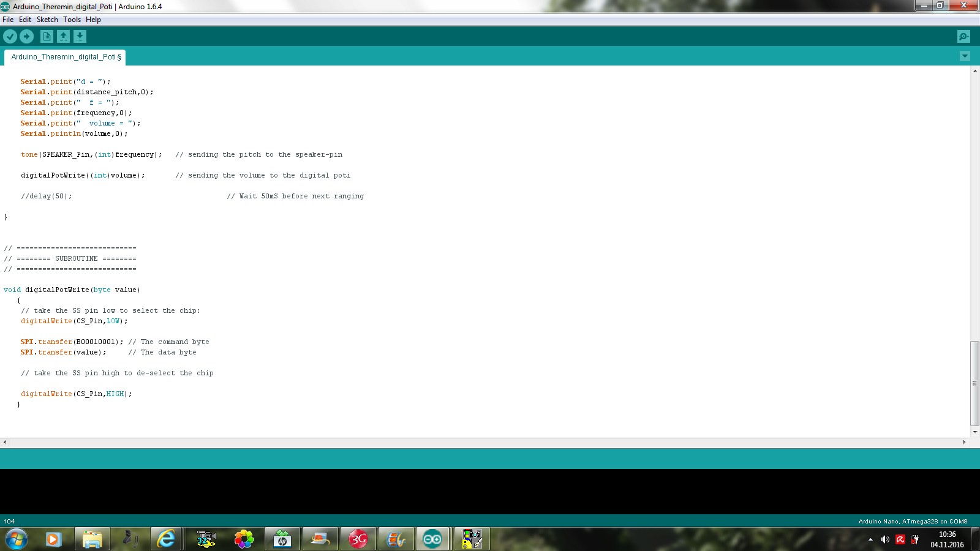This screenshot has width=980, height=551.
Task: Click the Windows Start button
Action: (16, 539)
